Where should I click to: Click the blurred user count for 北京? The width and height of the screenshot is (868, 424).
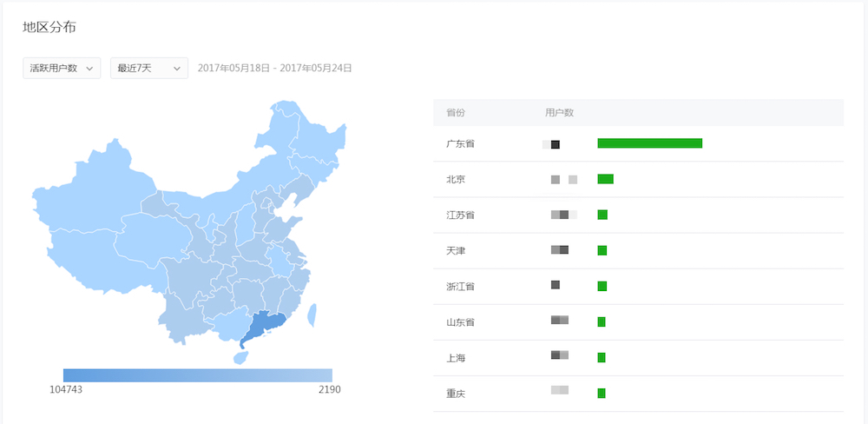pyautogui.click(x=564, y=180)
